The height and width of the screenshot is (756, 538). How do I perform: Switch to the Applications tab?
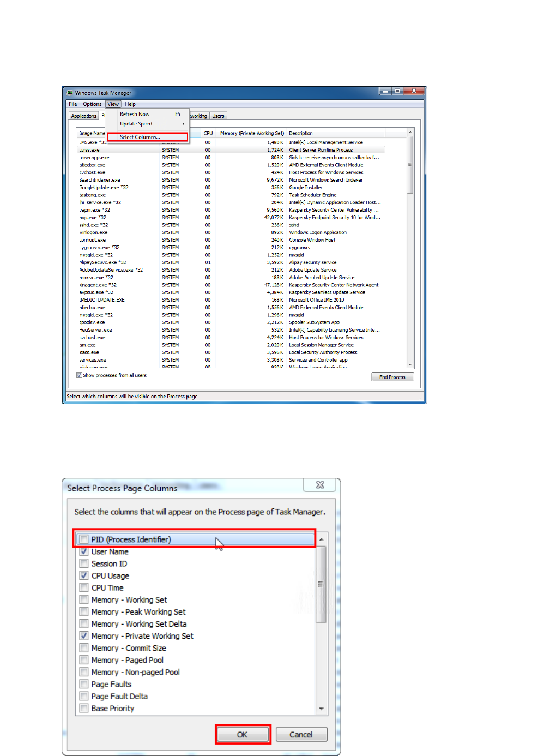pos(84,116)
